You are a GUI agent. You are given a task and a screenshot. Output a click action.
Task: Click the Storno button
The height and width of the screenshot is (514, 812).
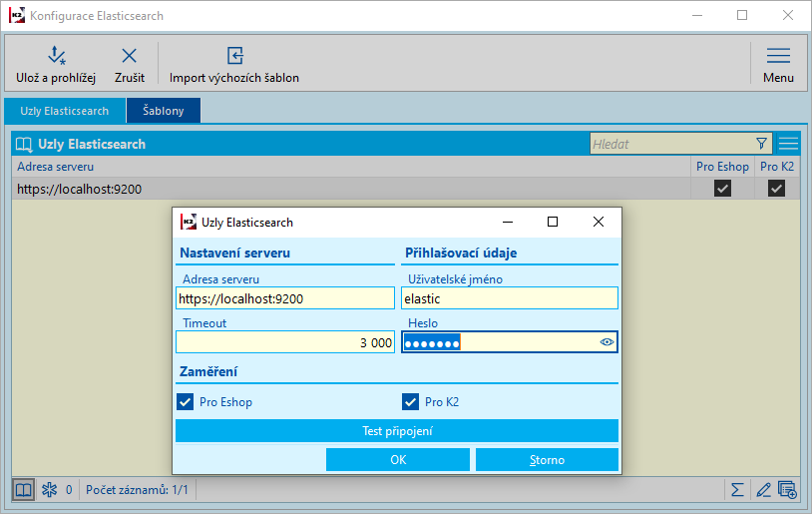point(547,459)
